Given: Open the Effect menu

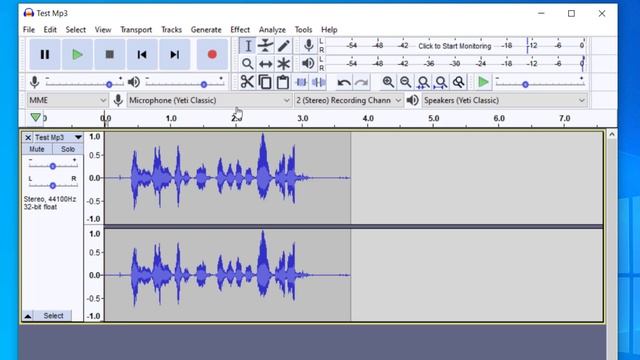Looking at the screenshot, I should pyautogui.click(x=240, y=29).
